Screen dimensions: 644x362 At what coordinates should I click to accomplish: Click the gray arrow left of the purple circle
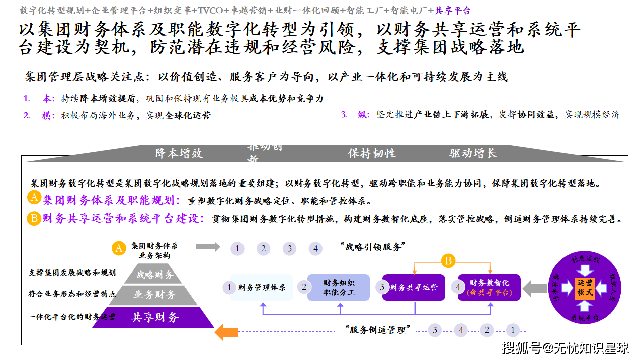[535, 289]
